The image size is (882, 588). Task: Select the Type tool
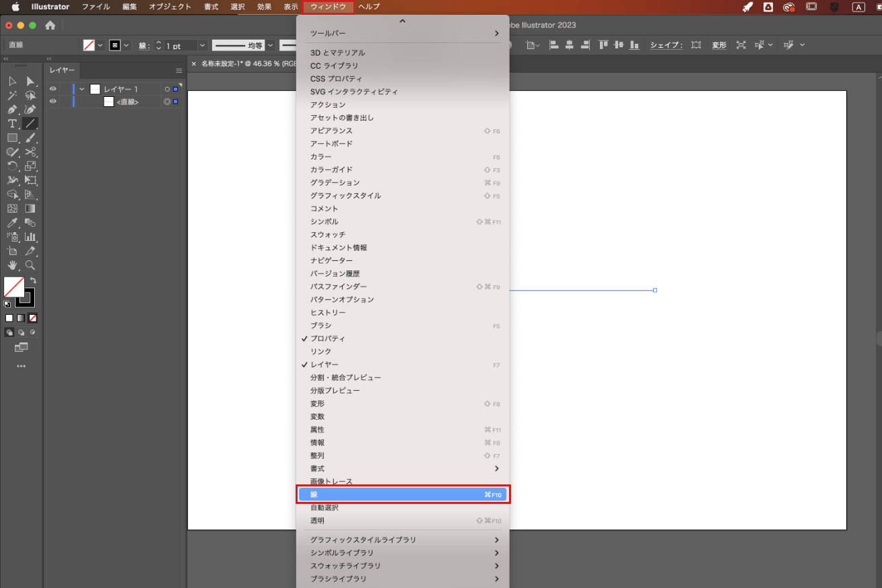(x=12, y=124)
